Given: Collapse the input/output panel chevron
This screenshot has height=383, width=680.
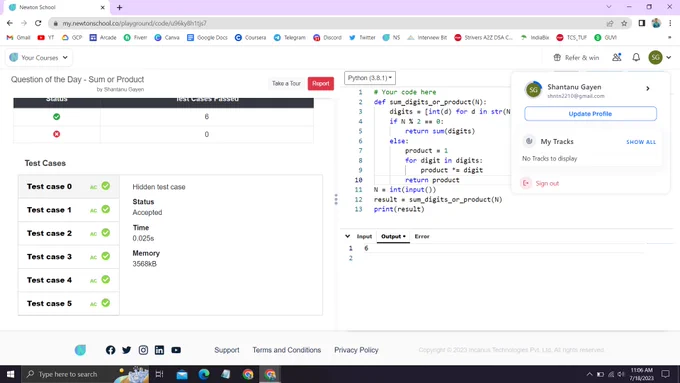Looking at the screenshot, I should 347,236.
